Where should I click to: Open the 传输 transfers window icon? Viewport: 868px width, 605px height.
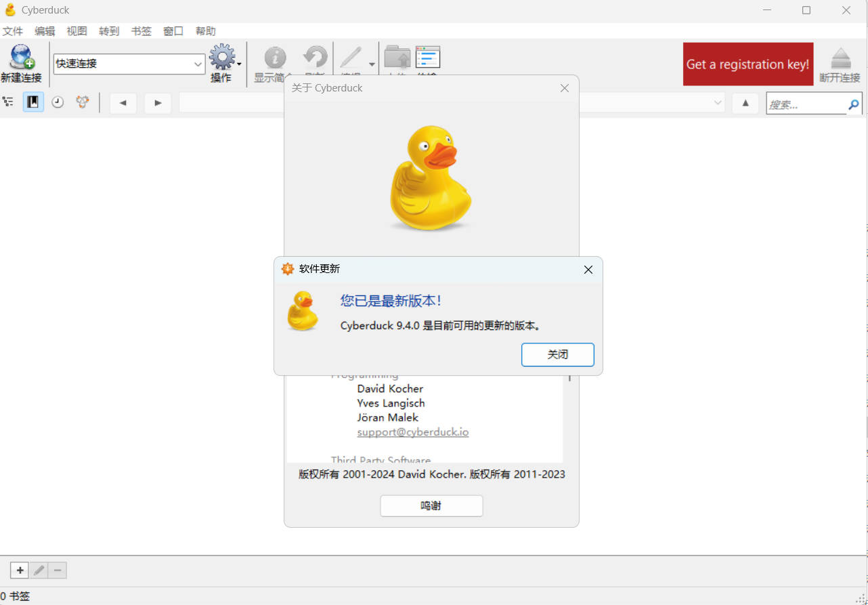pyautogui.click(x=427, y=58)
